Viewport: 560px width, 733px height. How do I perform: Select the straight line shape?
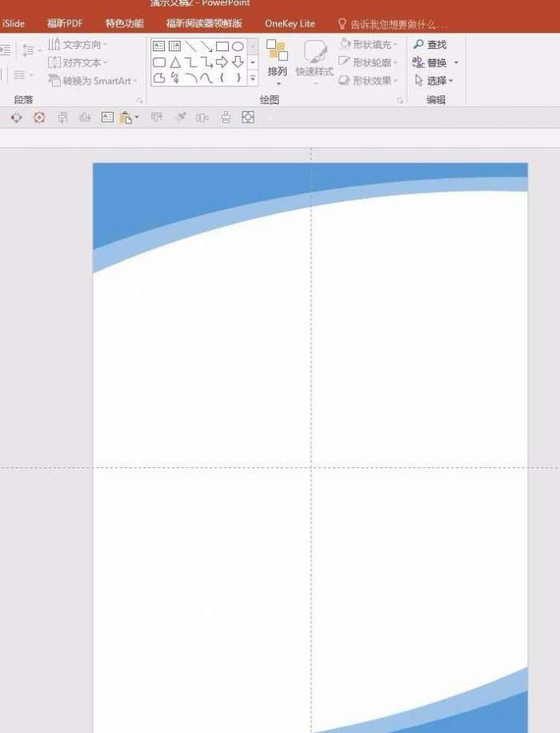point(190,46)
